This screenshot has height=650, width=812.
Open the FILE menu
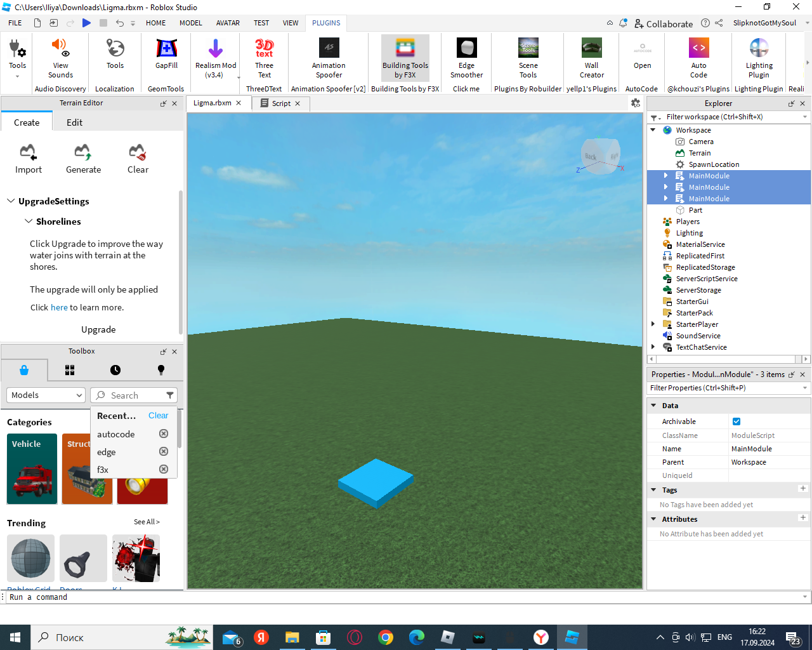(15, 23)
